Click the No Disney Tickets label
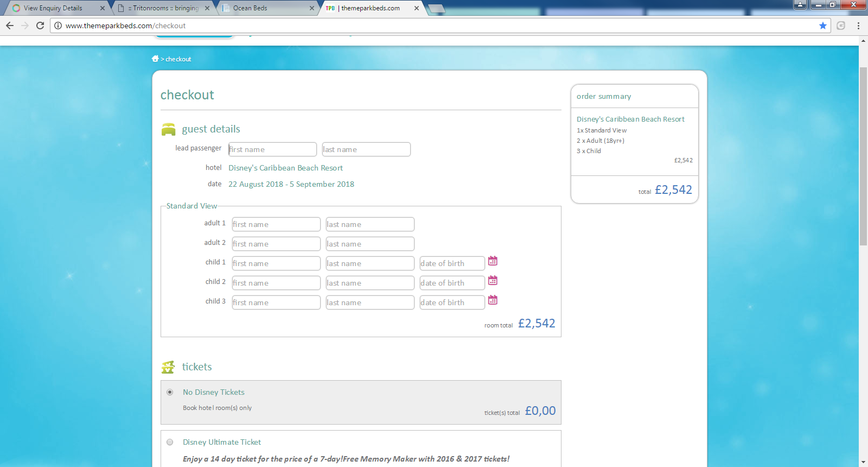868x467 pixels. pyautogui.click(x=214, y=392)
